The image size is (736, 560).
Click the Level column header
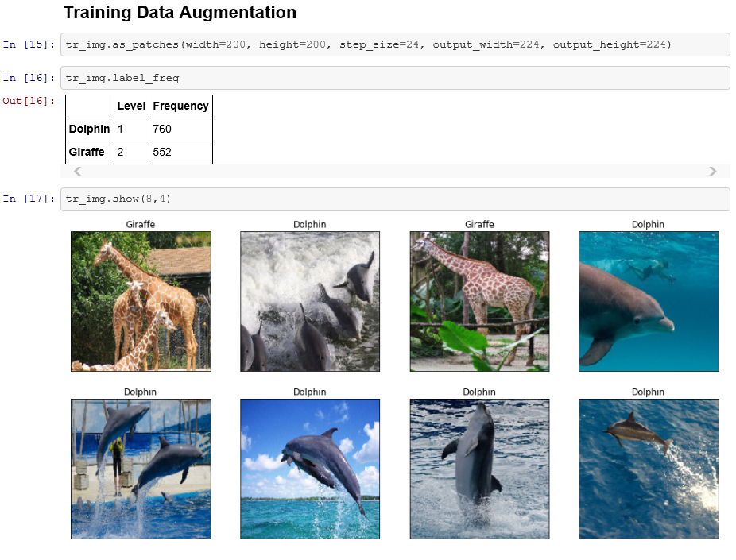[x=131, y=106]
